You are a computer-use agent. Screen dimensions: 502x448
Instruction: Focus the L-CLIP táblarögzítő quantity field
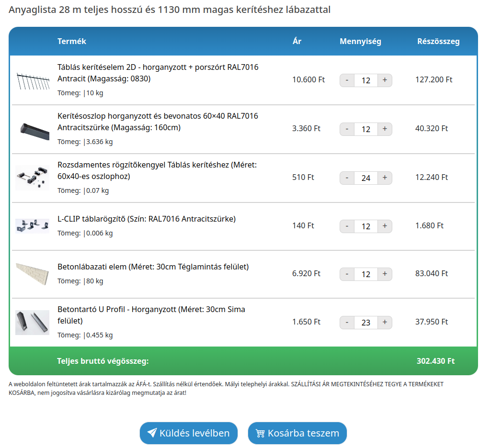[x=366, y=226]
